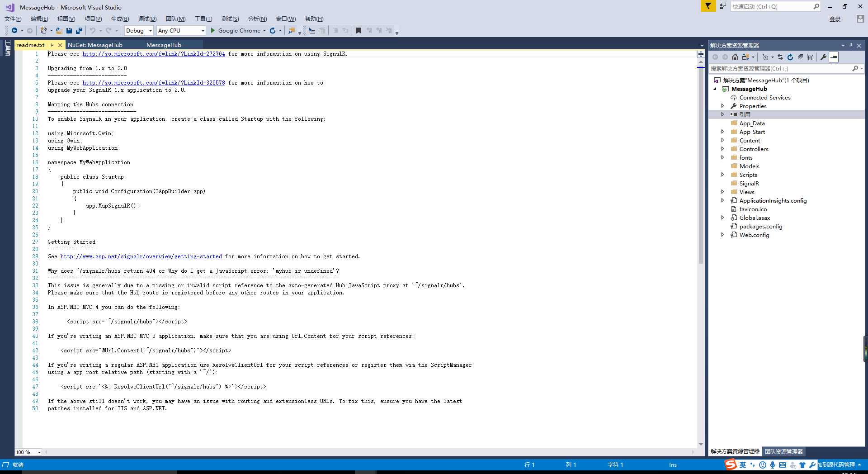Select Global.asax in Solution Explorer
Screen dimensions: 868x474
pyautogui.click(x=755, y=218)
